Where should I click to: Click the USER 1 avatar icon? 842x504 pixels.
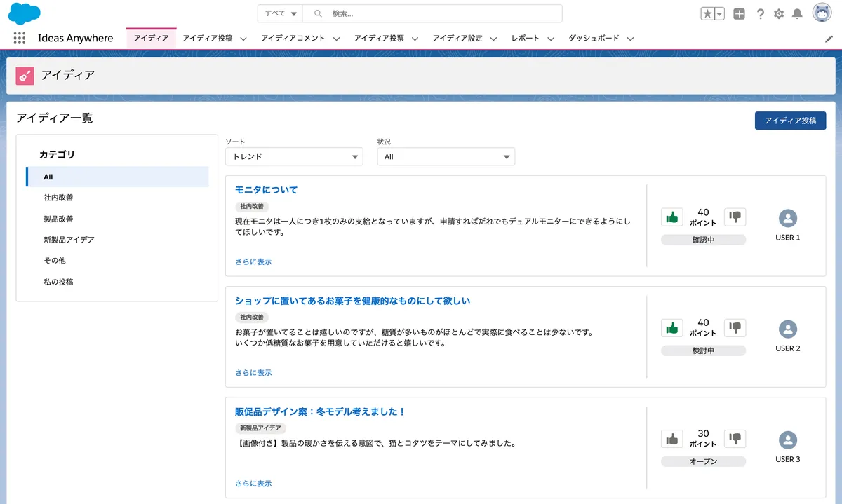(x=788, y=218)
